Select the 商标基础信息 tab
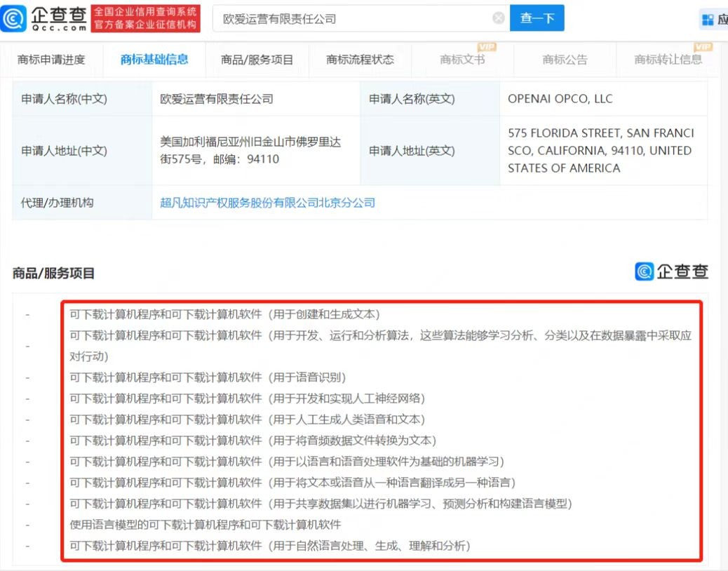 [x=154, y=60]
